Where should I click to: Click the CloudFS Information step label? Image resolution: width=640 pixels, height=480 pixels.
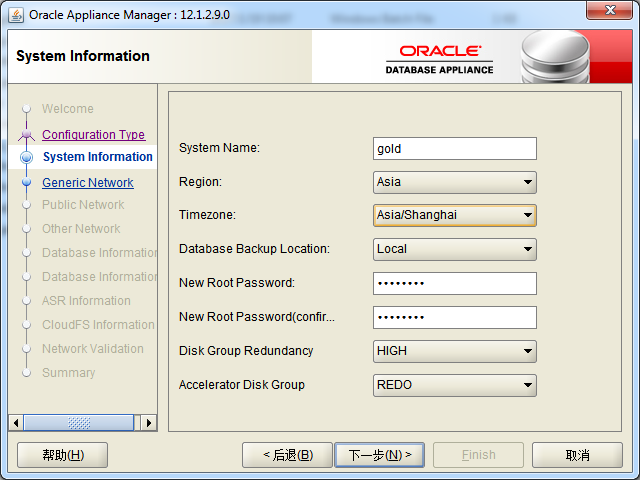(98, 325)
